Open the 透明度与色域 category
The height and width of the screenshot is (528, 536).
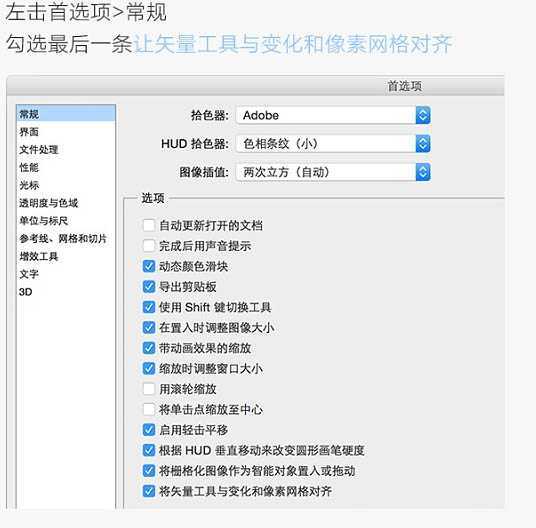[66, 203]
